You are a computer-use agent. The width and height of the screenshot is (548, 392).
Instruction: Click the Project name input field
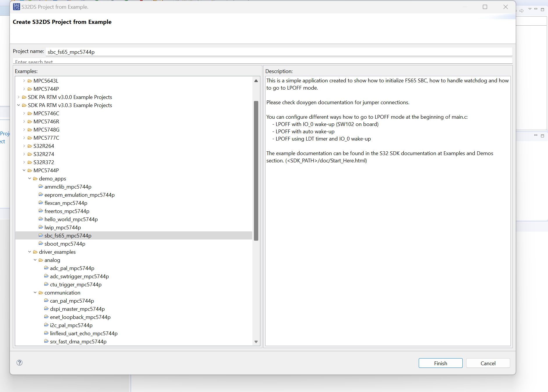pyautogui.click(x=175, y=52)
